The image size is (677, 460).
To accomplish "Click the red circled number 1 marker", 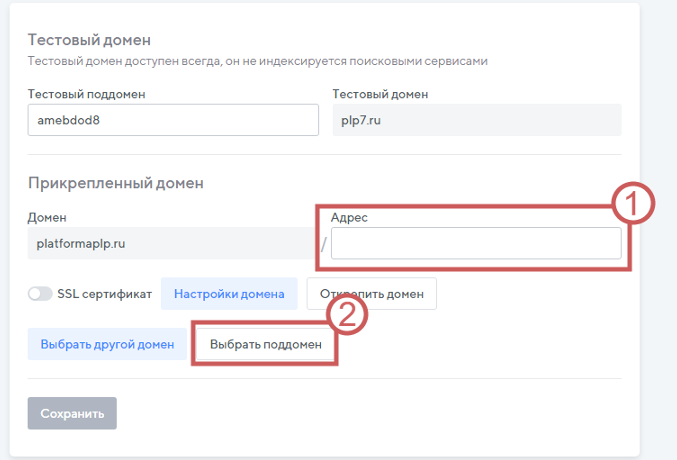I will [633, 205].
